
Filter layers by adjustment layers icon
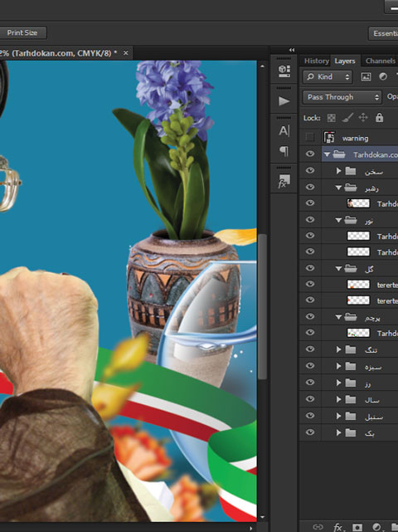(383, 76)
